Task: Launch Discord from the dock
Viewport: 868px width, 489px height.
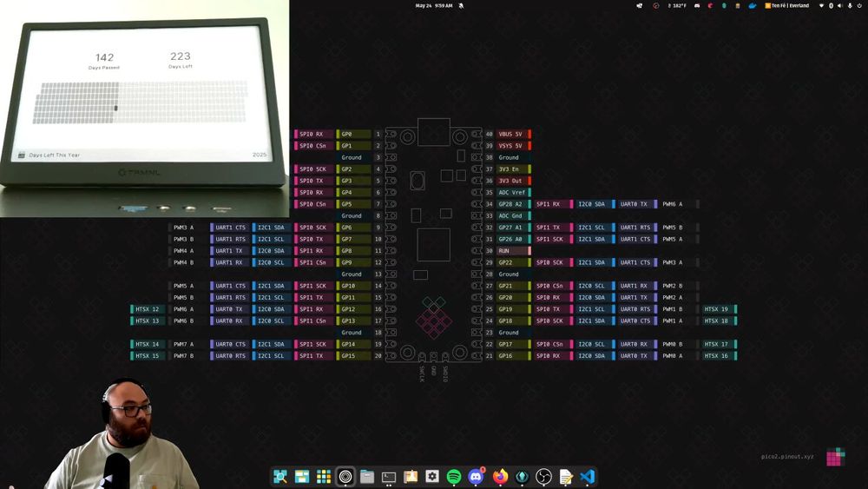Action: coord(476,477)
